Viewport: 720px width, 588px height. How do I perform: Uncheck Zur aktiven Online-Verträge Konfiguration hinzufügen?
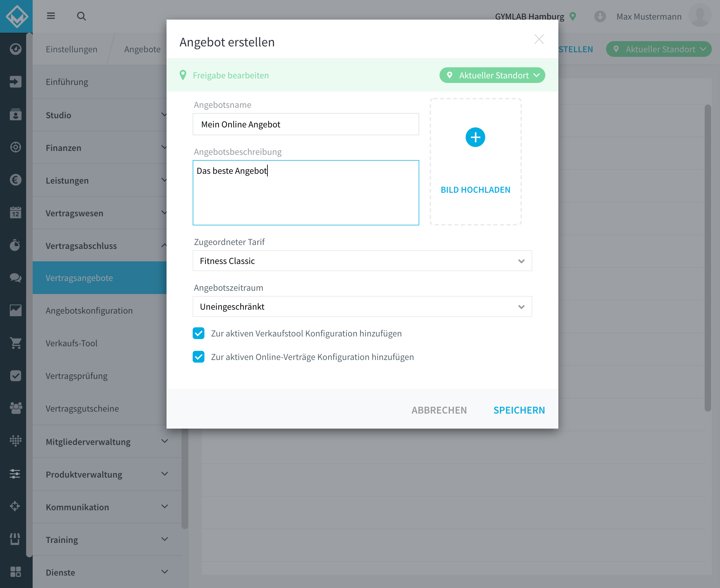click(199, 357)
